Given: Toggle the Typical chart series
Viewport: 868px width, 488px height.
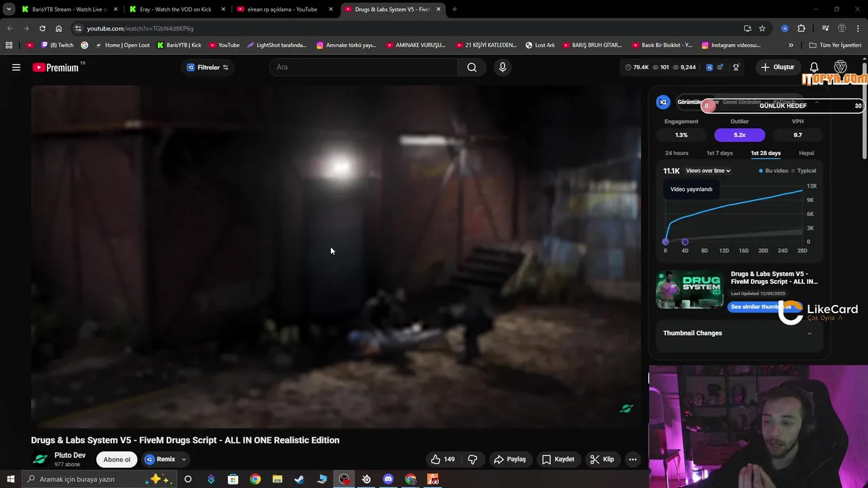Looking at the screenshot, I should (804, 171).
